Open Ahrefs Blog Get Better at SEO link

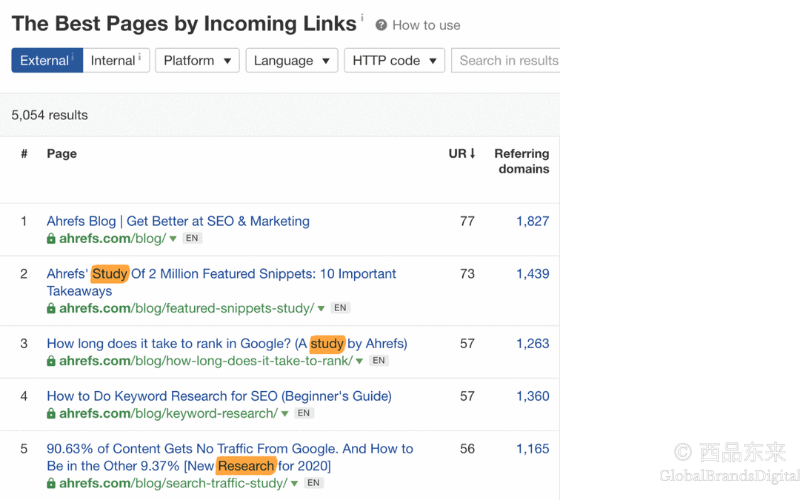[x=178, y=221]
